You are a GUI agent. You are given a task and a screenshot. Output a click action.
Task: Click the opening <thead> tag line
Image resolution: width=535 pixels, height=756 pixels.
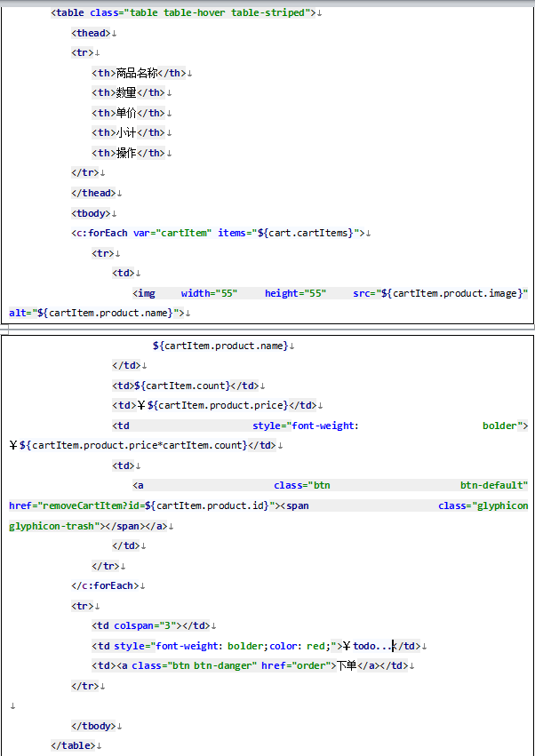tap(91, 33)
